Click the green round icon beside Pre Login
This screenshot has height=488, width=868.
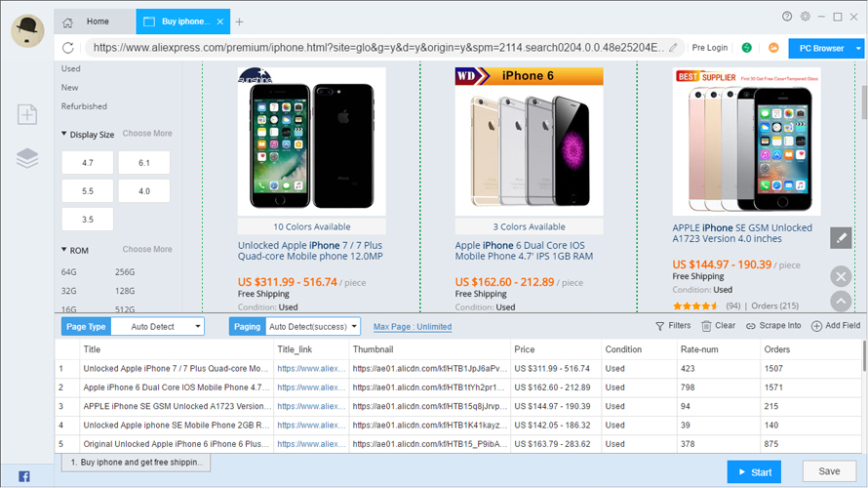(x=747, y=48)
